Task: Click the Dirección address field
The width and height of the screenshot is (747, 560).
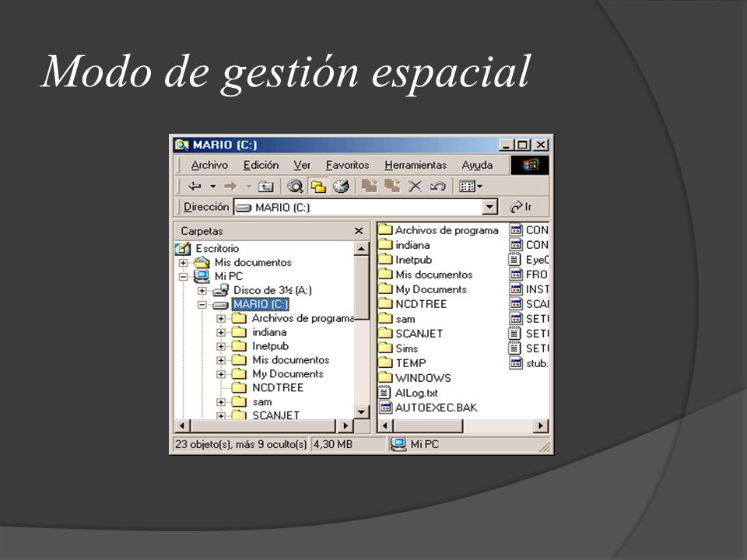Action: pyautogui.click(x=366, y=207)
